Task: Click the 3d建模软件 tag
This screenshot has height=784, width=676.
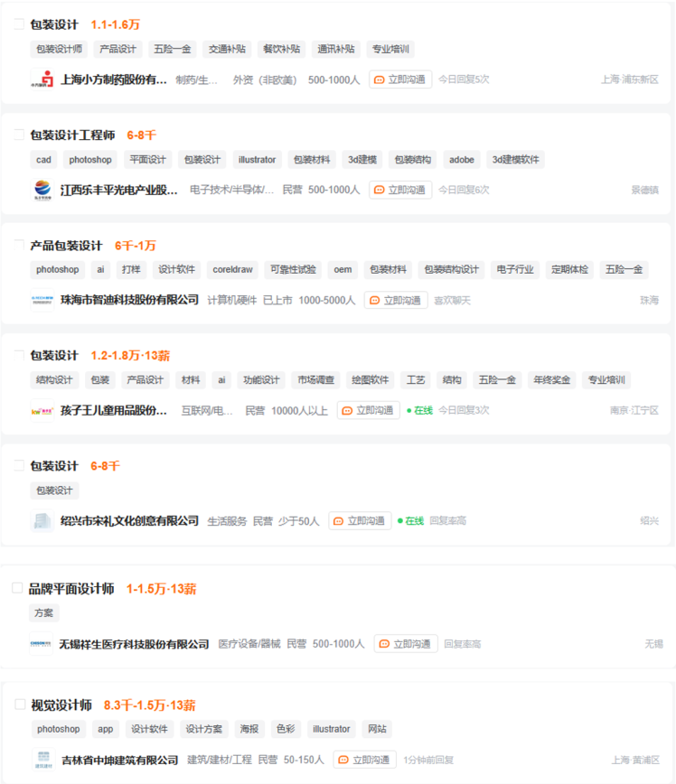Action: click(x=515, y=160)
